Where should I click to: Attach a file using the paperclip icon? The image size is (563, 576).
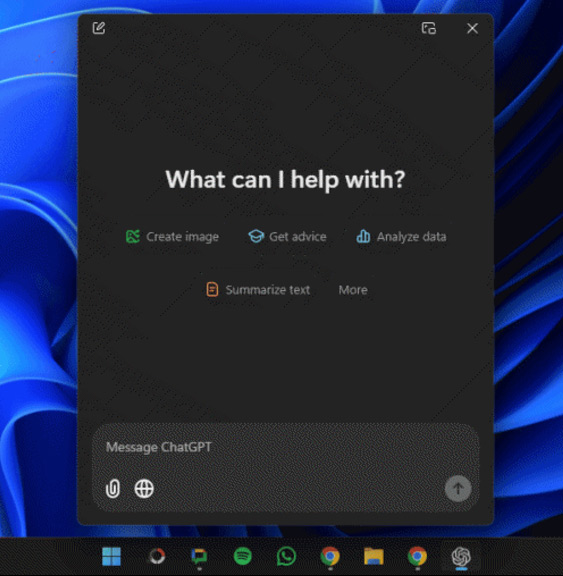(x=113, y=489)
